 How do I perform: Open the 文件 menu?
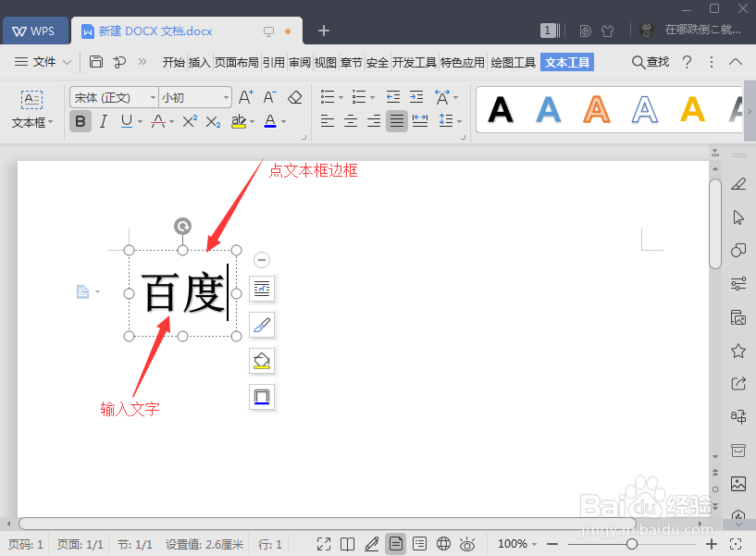(43, 62)
